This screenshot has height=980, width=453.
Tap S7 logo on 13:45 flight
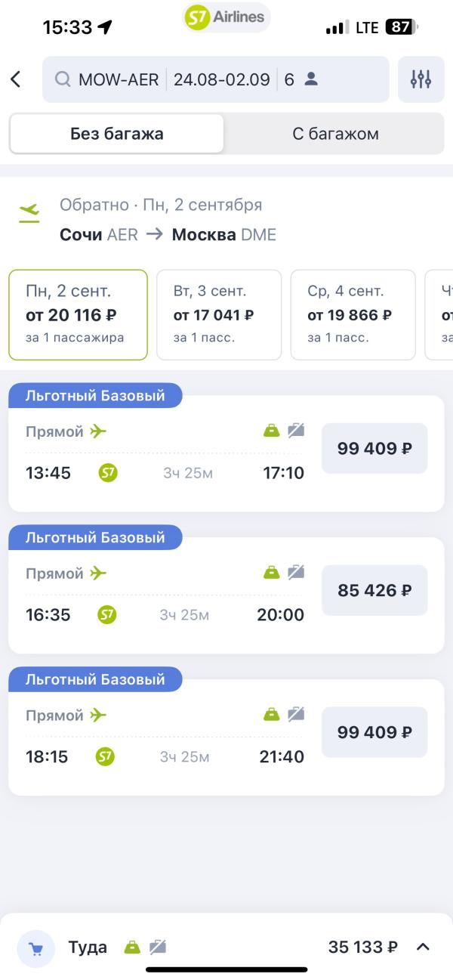coord(108,473)
